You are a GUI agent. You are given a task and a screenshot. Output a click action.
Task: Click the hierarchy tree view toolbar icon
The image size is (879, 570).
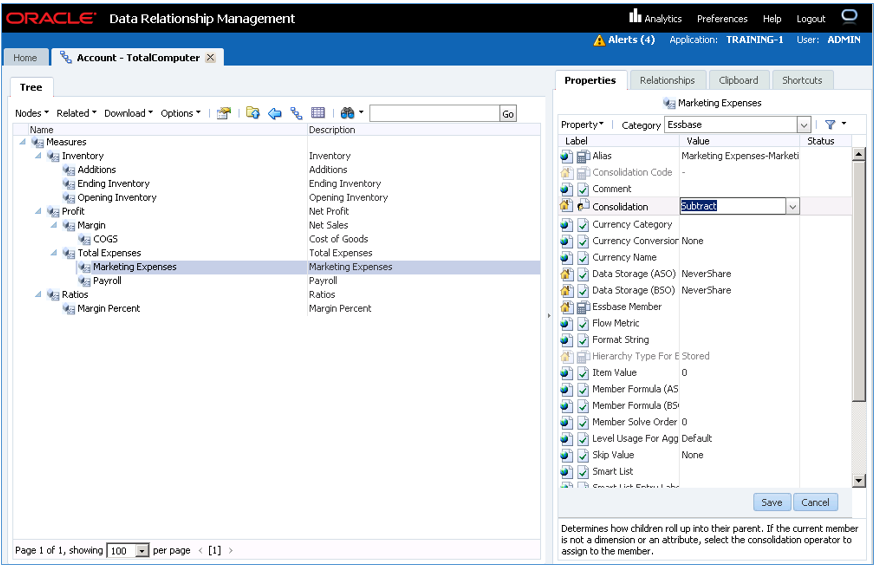(296, 113)
